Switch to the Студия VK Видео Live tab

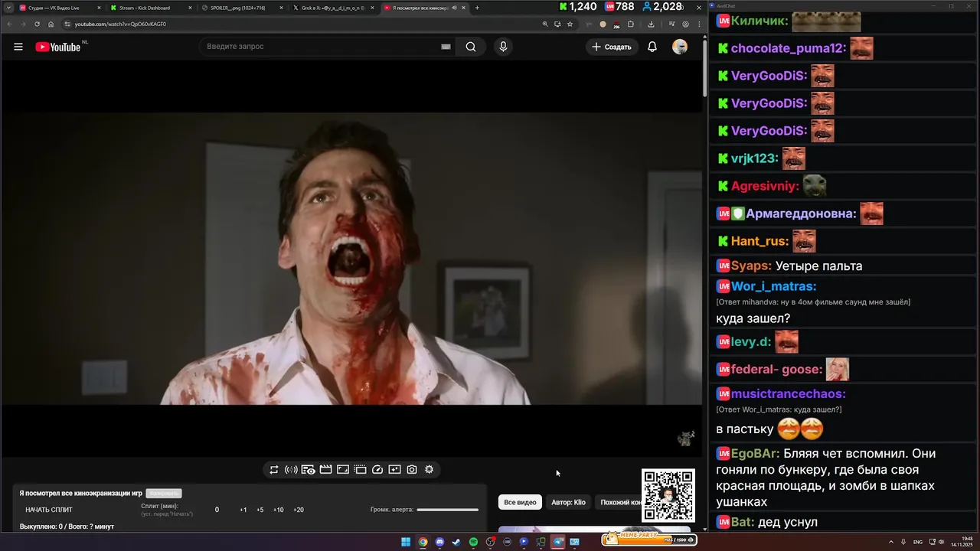tap(60, 8)
